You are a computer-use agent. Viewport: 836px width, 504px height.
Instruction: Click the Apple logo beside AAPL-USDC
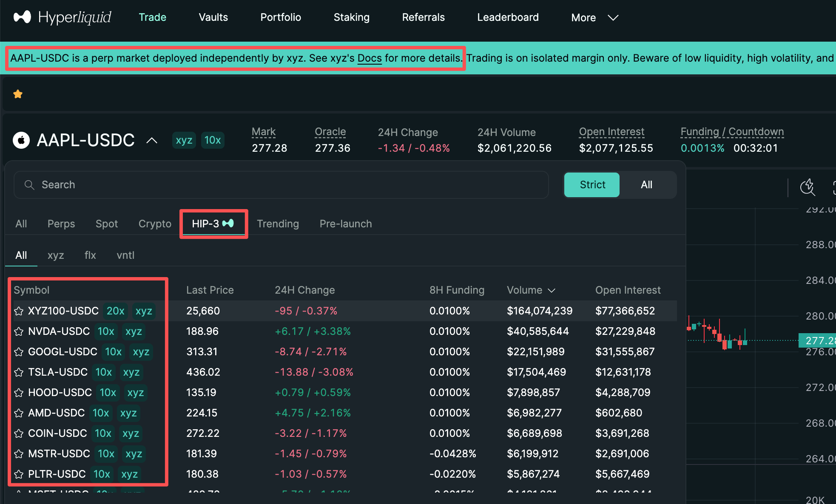(21, 140)
